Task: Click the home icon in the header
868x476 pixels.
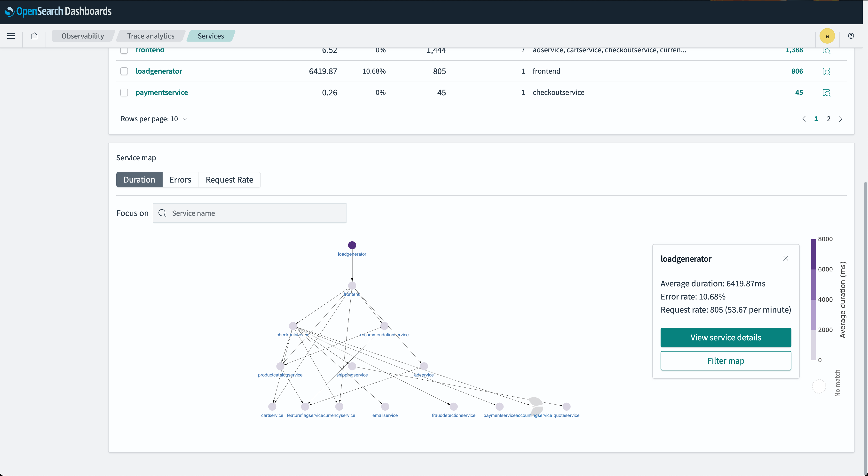Action: click(x=34, y=36)
